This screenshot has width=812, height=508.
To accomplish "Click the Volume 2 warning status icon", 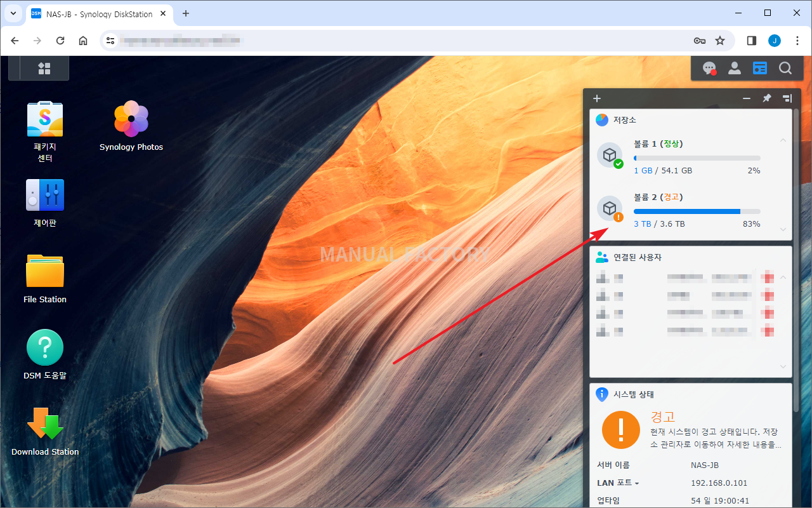I will [x=610, y=209].
